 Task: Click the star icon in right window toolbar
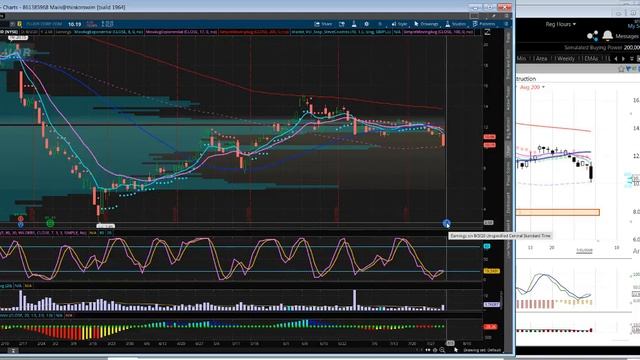[x=621, y=69]
